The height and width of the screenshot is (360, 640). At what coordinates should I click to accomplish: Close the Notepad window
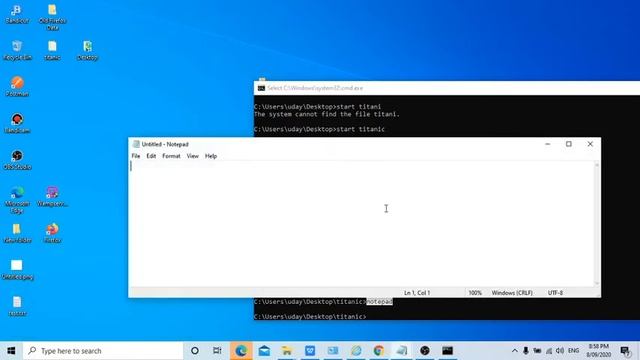[x=590, y=144]
